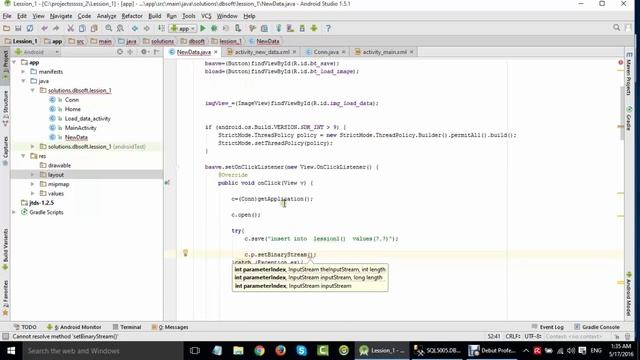Image resolution: width=640 pixels, height=360 pixels.
Task: Open the Build menu
Action: (154, 16)
